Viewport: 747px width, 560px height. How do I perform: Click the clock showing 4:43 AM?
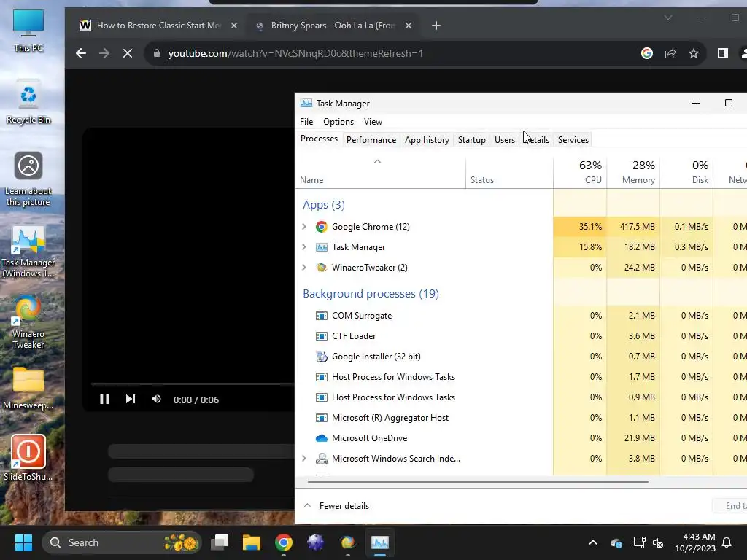pos(695,542)
